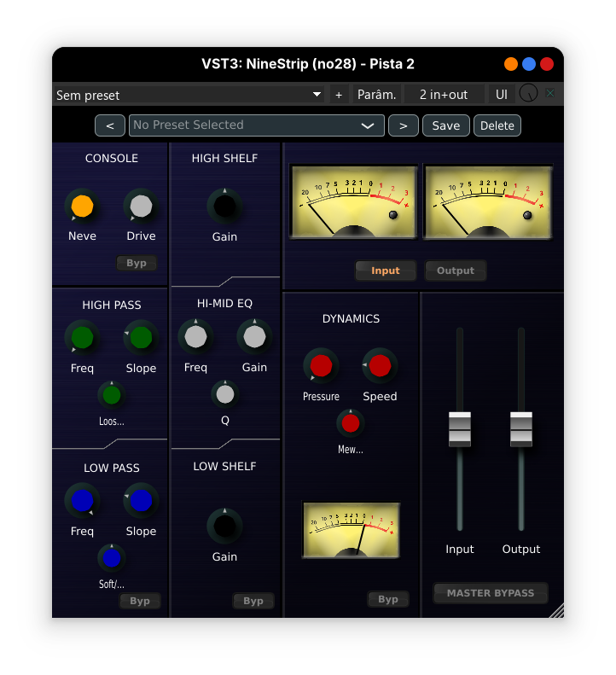Enable the Master Bypass switch
The height and width of the screenshot is (675, 616).
(x=491, y=593)
